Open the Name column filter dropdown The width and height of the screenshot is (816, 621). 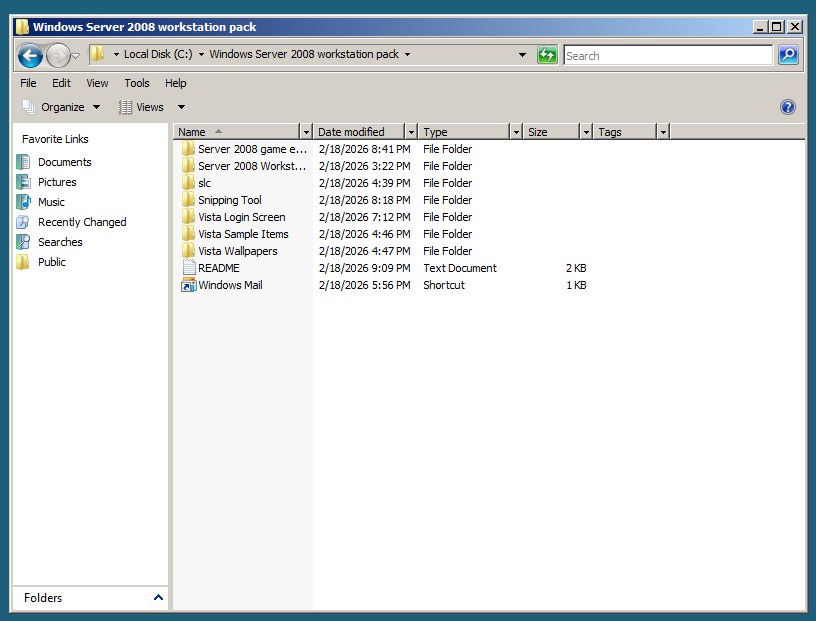click(306, 132)
